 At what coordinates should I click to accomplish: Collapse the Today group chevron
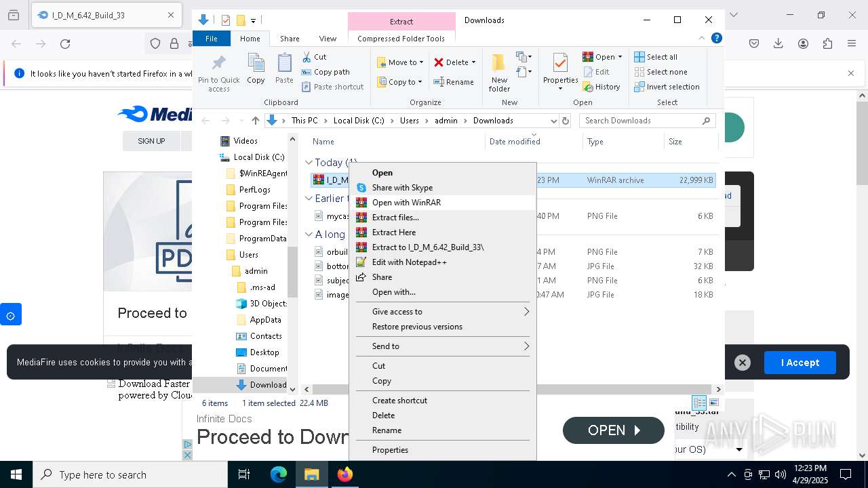point(309,163)
